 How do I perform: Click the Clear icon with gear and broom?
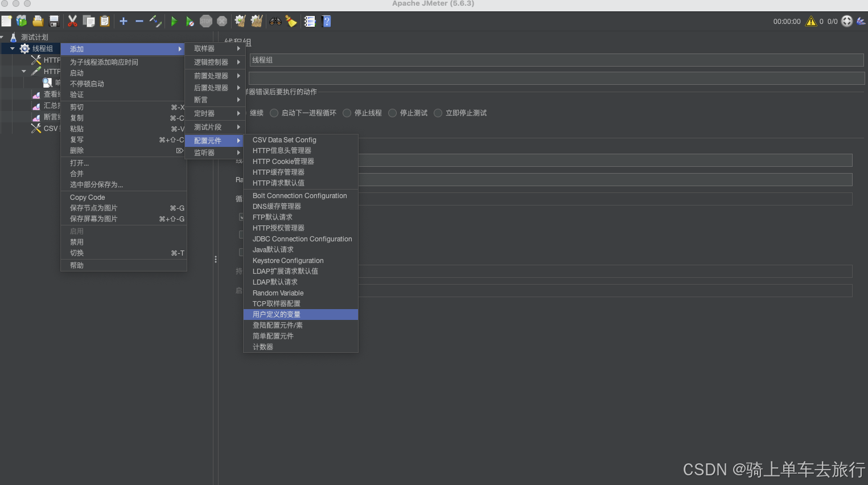pos(240,21)
